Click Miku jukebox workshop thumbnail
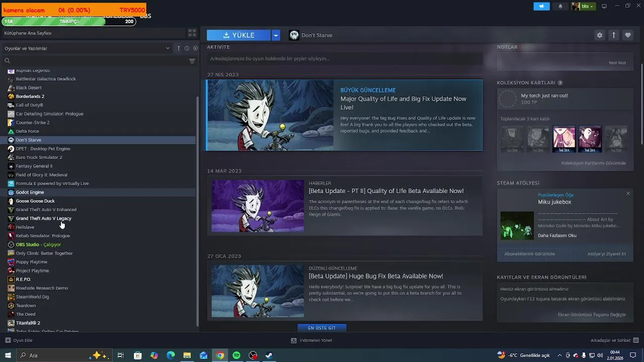The image size is (644, 362). (517, 225)
